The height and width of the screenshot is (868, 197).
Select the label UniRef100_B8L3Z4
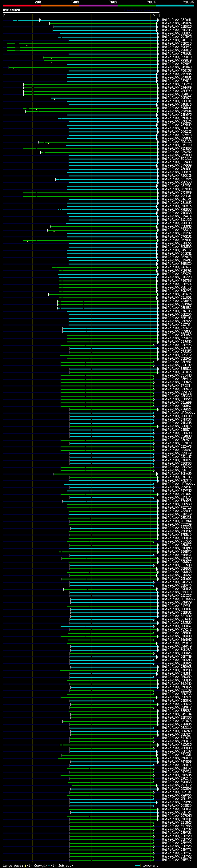coord(176,735)
